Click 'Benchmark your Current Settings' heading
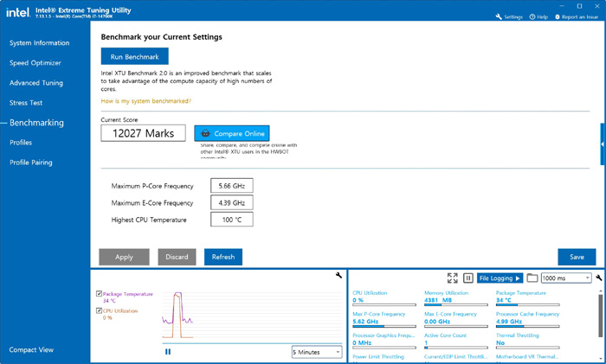This screenshot has width=606, height=364. [162, 37]
